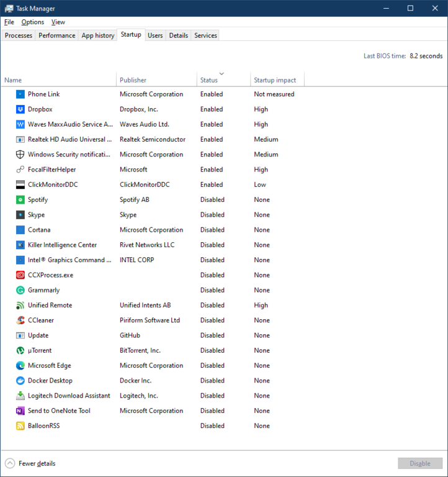Viewport: 448px width, 477px height.
Task: Select the Grammarly startup icon
Action: pos(20,290)
